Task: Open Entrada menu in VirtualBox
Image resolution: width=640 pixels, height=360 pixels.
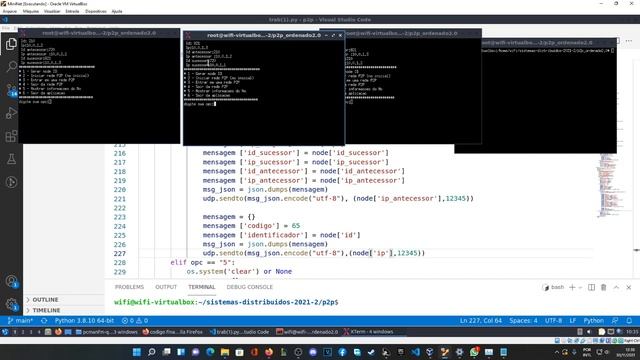Action: point(72,11)
